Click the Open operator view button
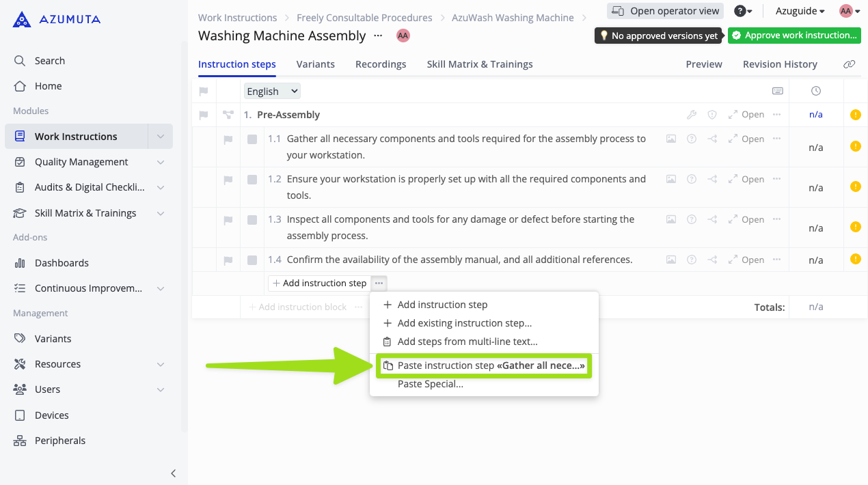 (x=666, y=11)
